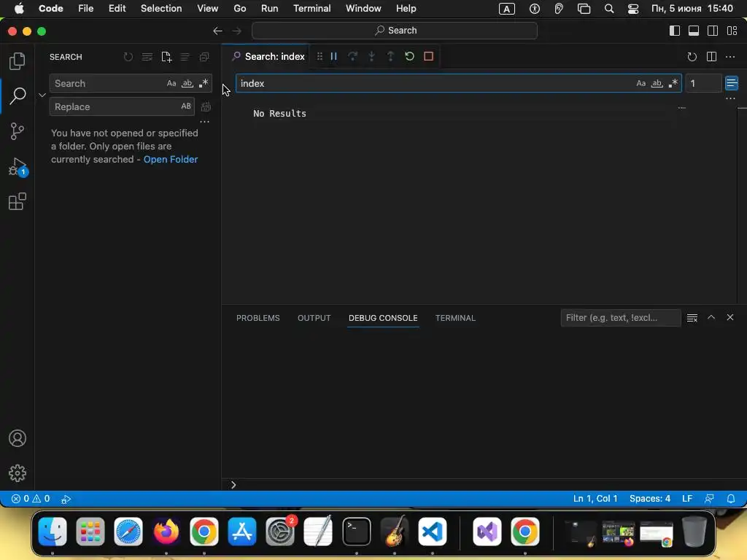Focus the Debug Console filter field
This screenshot has width=747, height=560.
(x=620, y=318)
